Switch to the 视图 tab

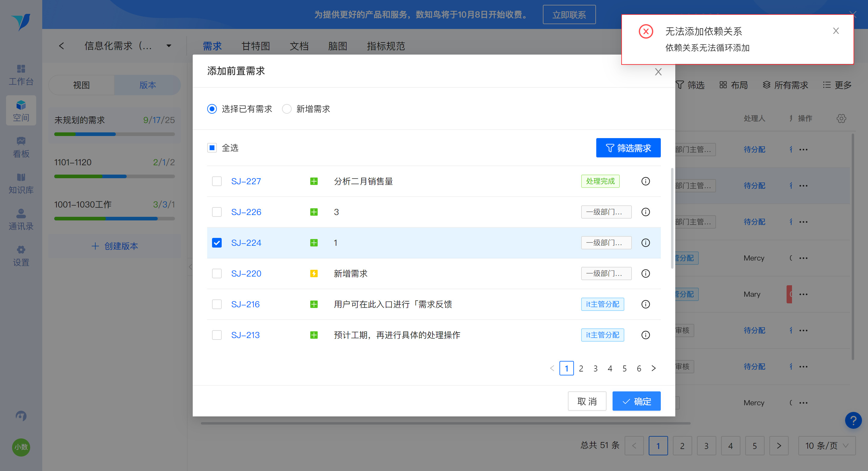[x=81, y=85]
